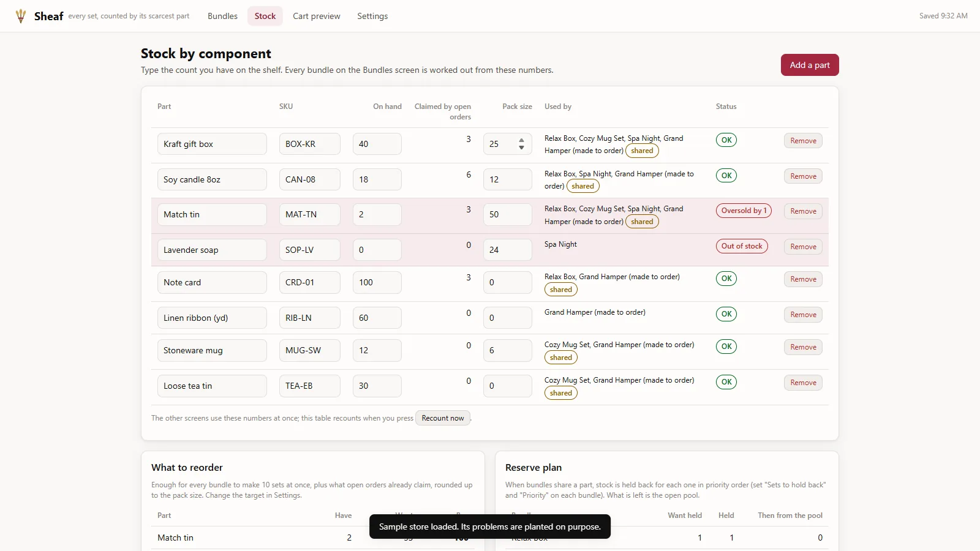Click the Sheaf wheat logo icon

21,16
